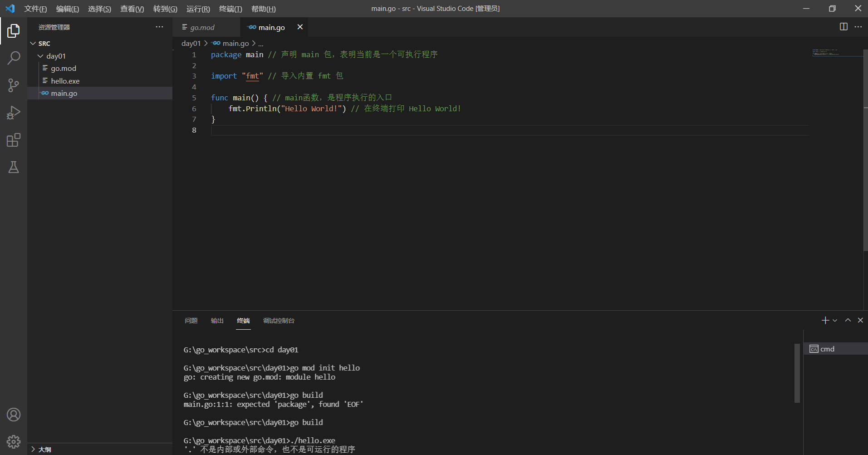Open the 终端(T) menu
The width and height of the screenshot is (868, 455).
230,9
